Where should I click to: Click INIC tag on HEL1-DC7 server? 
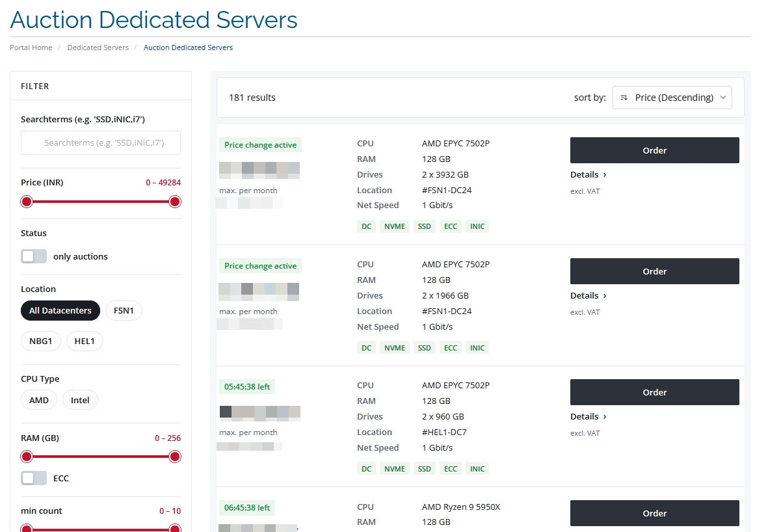point(477,468)
